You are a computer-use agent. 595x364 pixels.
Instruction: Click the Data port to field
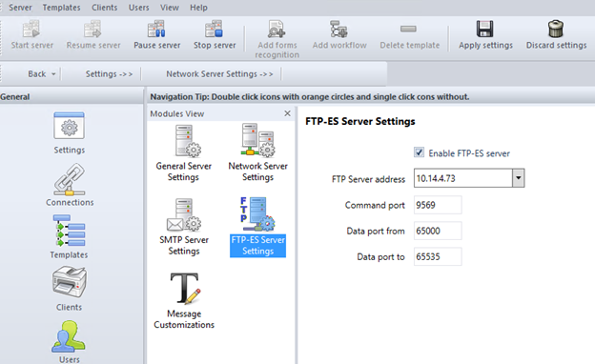438,256
